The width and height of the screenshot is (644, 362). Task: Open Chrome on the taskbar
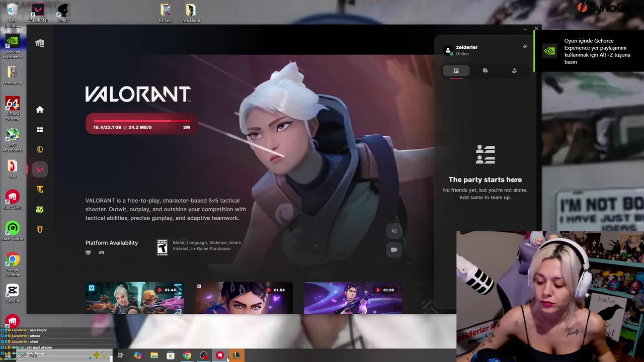tap(187, 355)
